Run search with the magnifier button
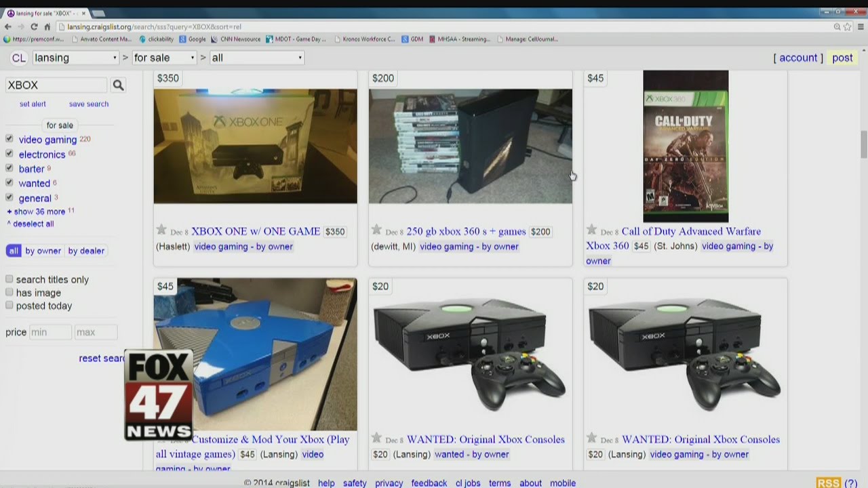Screen dimensions: 868x488 [118, 85]
